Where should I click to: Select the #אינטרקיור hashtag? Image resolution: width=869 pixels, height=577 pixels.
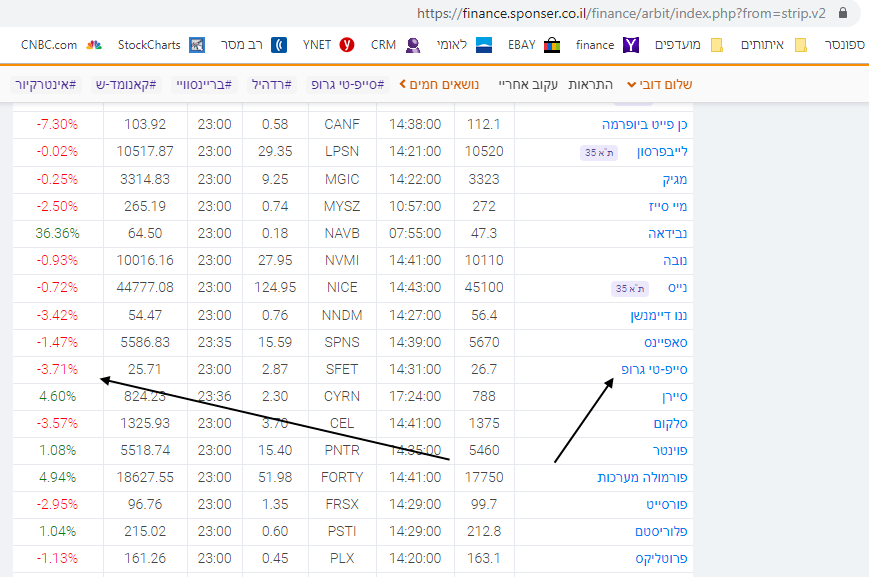click(x=45, y=84)
